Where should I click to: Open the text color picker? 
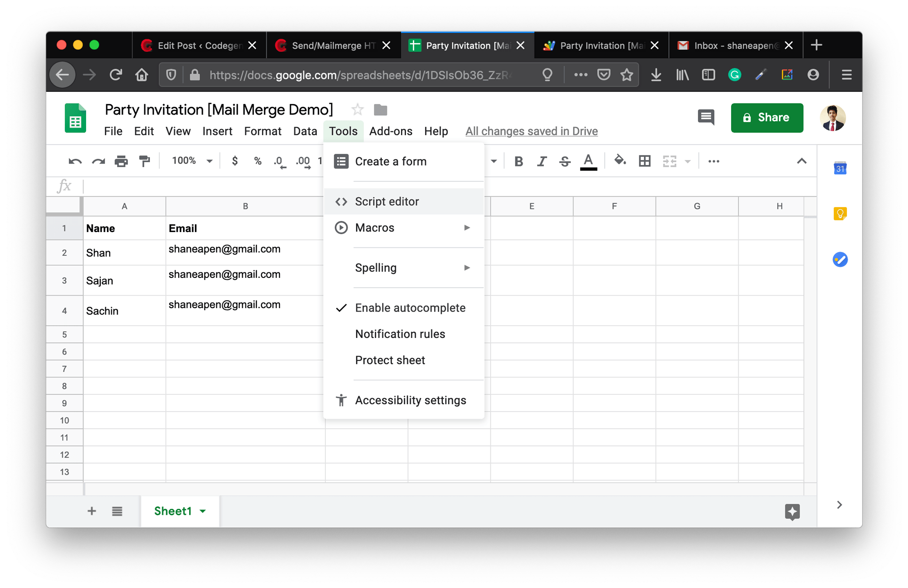(588, 161)
